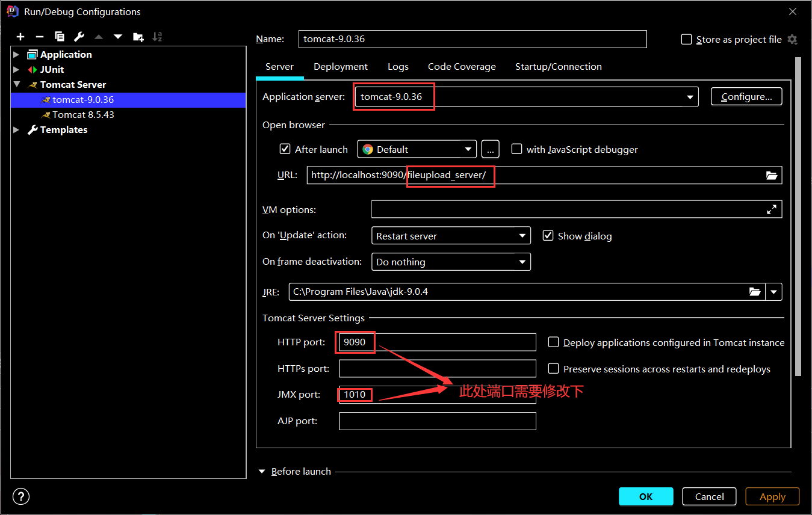Click the folder icon in the URL field
This screenshot has width=812, height=515.
(x=772, y=176)
